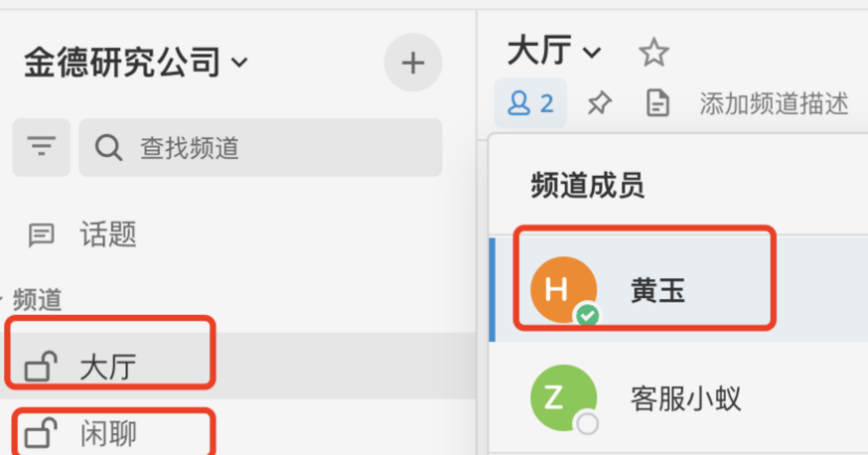Viewport: 868px width, 455px height.
Task: Select member 客服小蚁 in the list
Action: 679,398
